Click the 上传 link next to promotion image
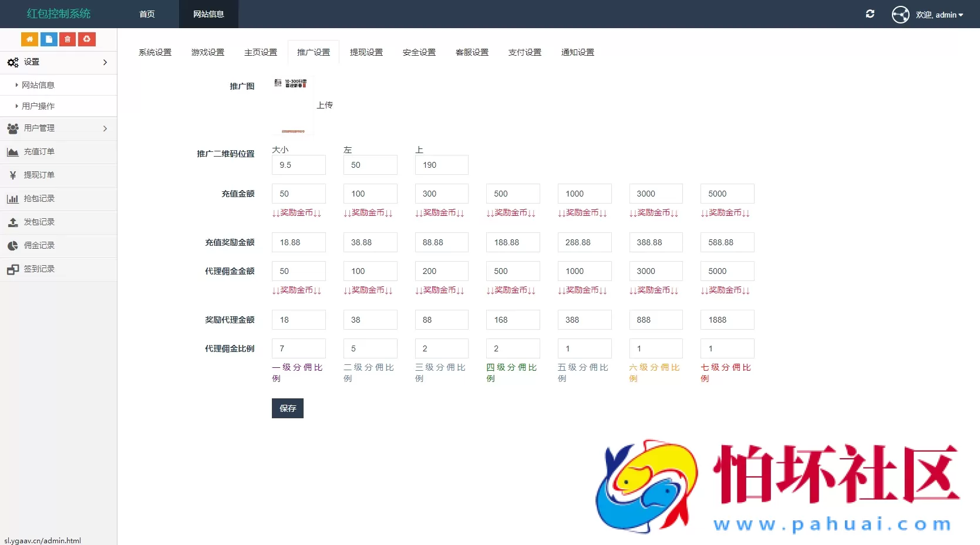Viewport: 980px width, 545px height. tap(325, 105)
